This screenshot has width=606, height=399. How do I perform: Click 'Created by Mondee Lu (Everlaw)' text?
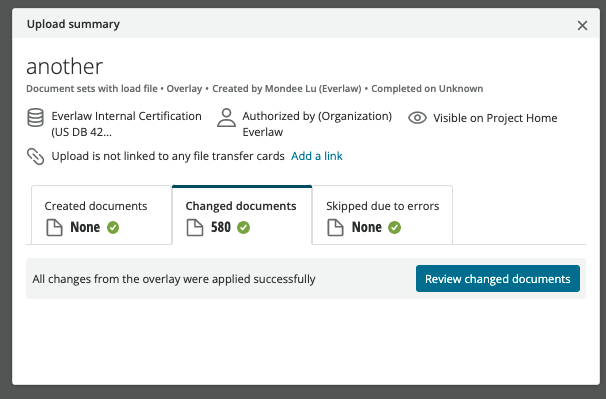click(x=287, y=89)
